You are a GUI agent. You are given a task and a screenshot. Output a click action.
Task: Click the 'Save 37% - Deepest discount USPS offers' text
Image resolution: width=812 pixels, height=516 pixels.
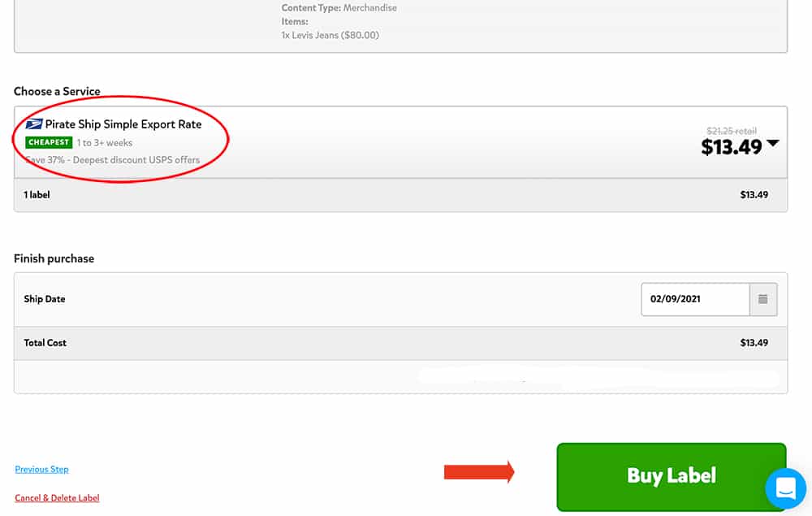click(112, 160)
